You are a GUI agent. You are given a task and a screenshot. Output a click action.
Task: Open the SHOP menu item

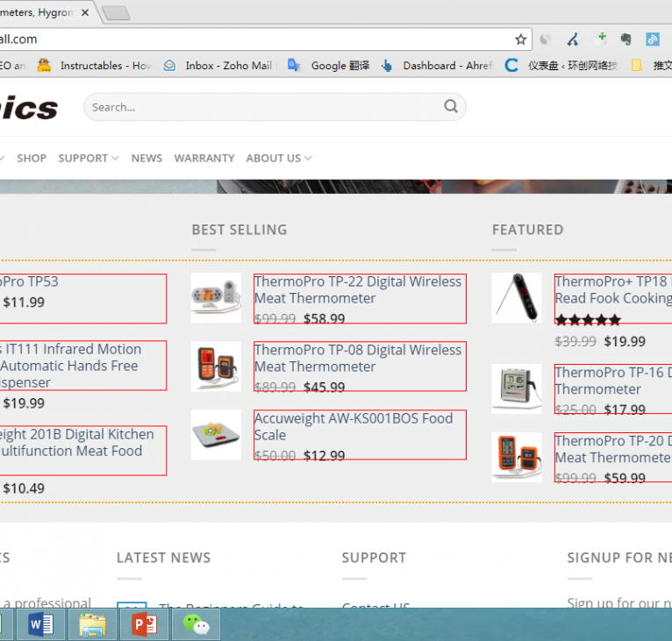(x=32, y=158)
